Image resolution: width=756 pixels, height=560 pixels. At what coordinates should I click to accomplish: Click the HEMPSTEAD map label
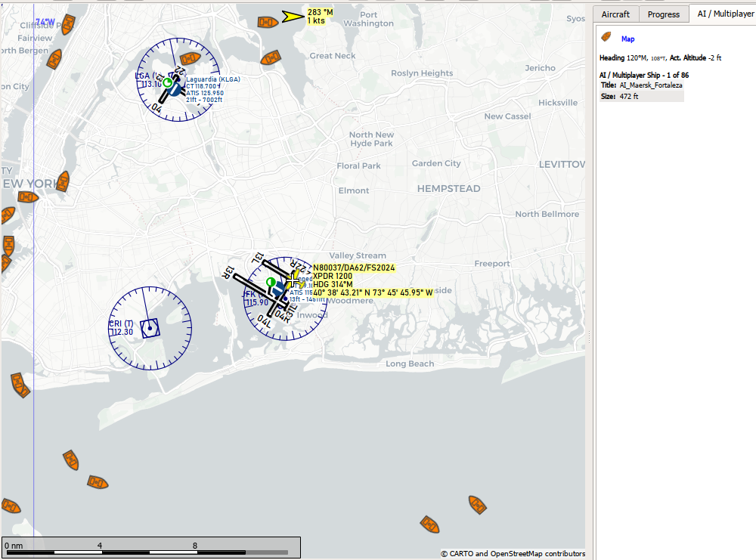448,189
